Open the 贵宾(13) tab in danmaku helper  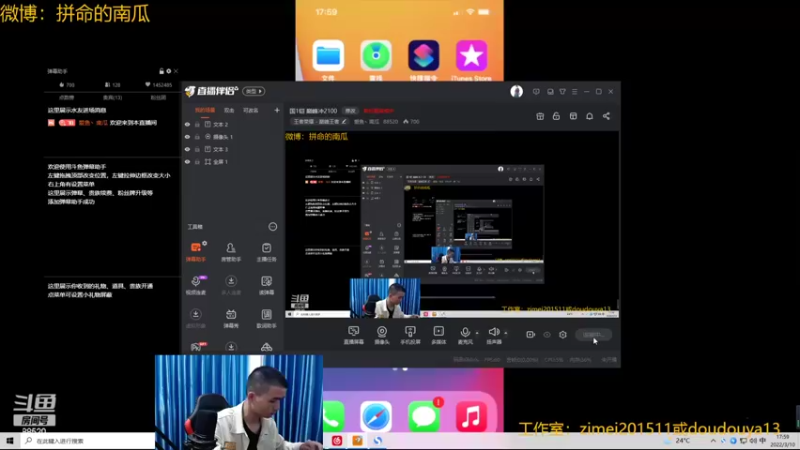point(112,97)
